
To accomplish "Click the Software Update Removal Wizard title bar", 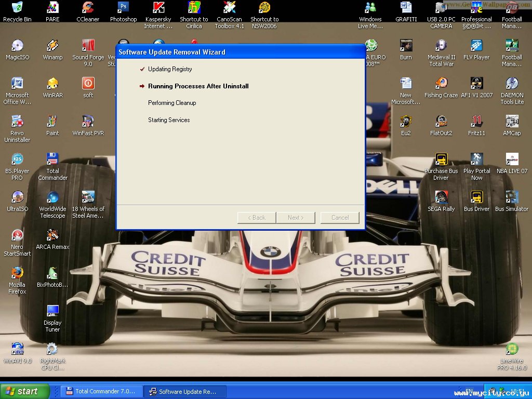I will (241, 52).
